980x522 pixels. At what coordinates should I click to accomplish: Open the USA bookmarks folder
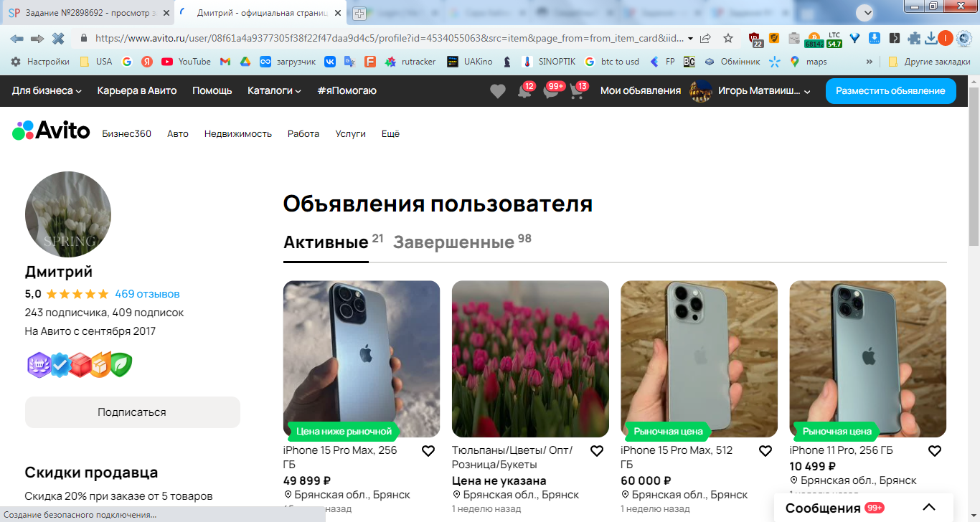click(96, 62)
